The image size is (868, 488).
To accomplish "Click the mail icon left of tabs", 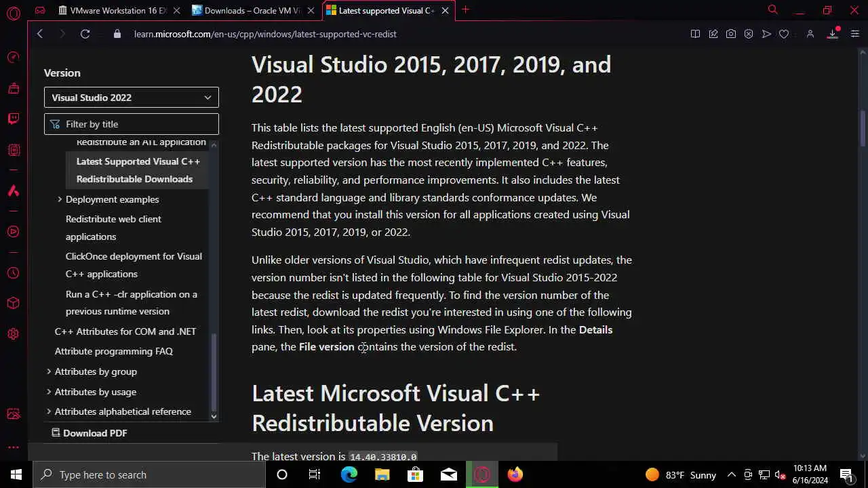I will pyautogui.click(x=40, y=10).
